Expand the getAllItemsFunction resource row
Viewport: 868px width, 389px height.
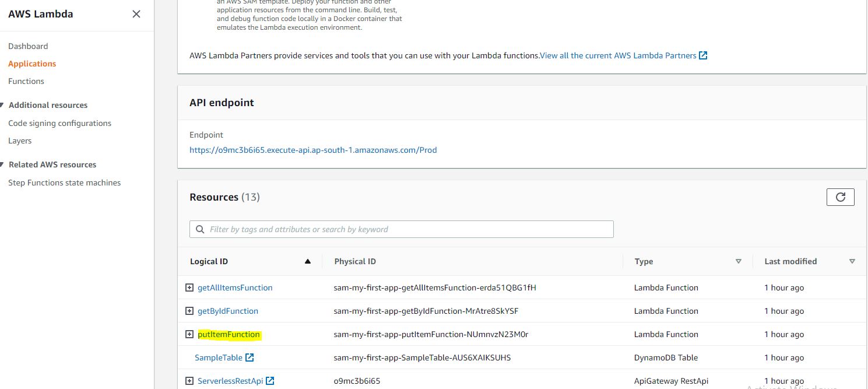189,288
